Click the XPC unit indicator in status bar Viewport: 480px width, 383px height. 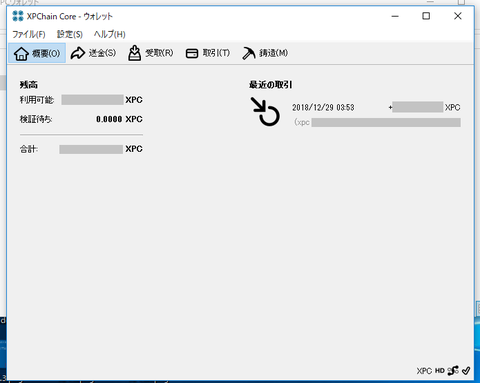(x=424, y=371)
